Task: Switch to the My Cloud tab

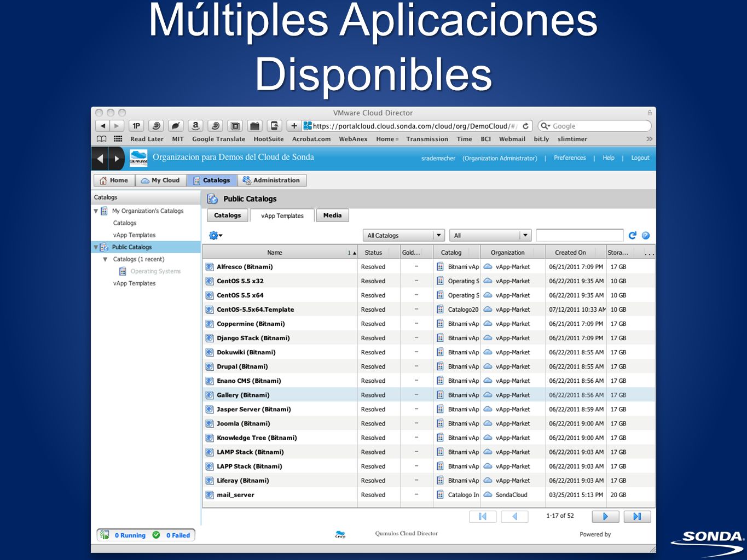Action: pos(160,180)
